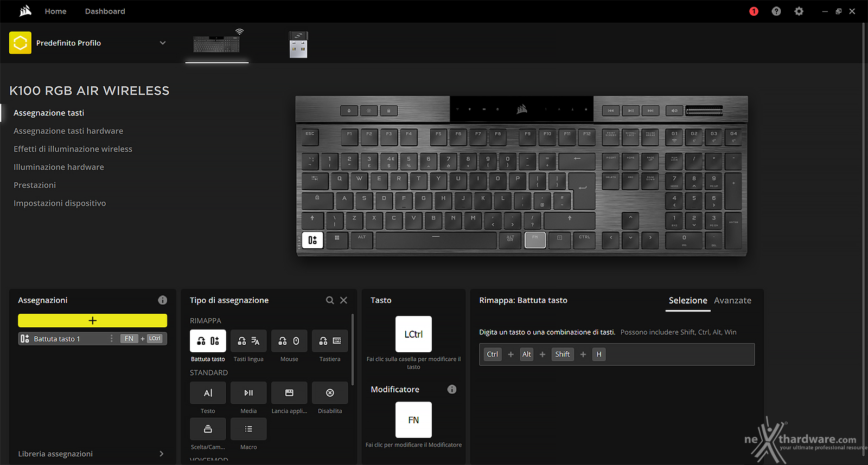Click the next track key on keyboard
The width and height of the screenshot is (868, 465).
coord(650,111)
